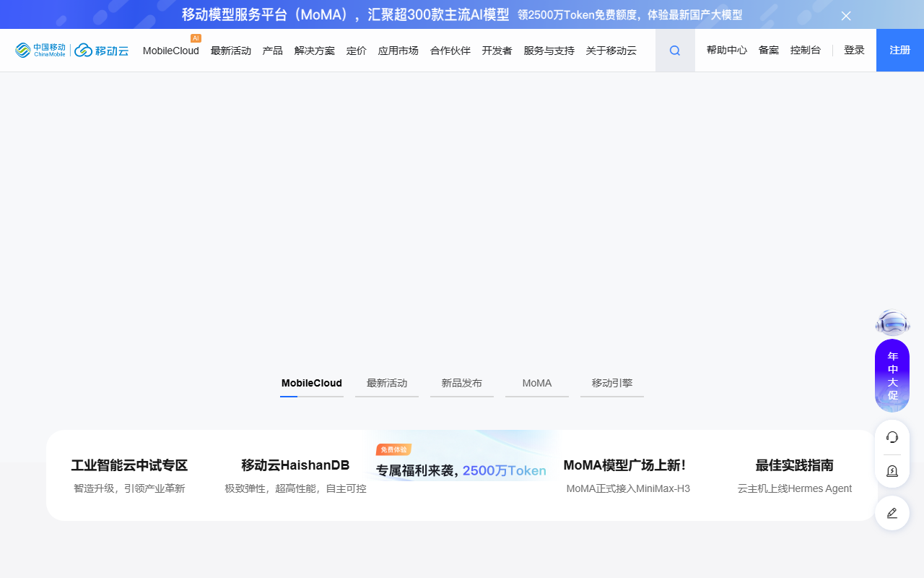This screenshot has height=578, width=924.
Task: Click the text MoMA正式接入MiniMax-H3
Action: (x=628, y=488)
